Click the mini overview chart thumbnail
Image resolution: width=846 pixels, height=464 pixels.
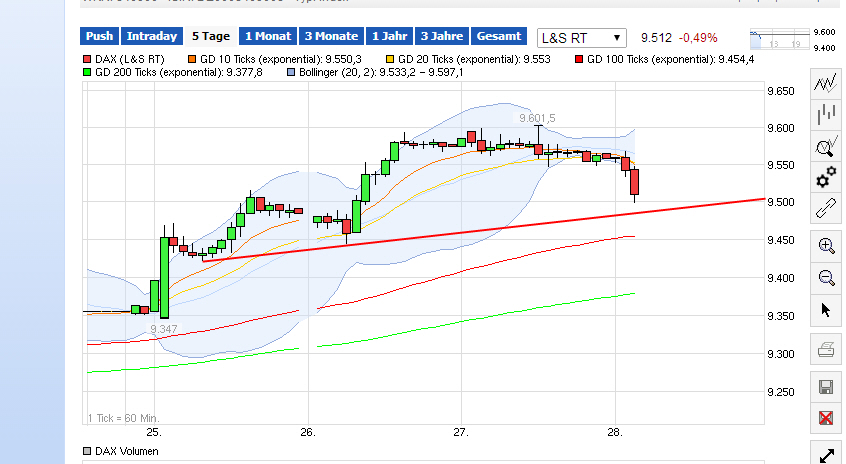pyautogui.click(x=780, y=39)
